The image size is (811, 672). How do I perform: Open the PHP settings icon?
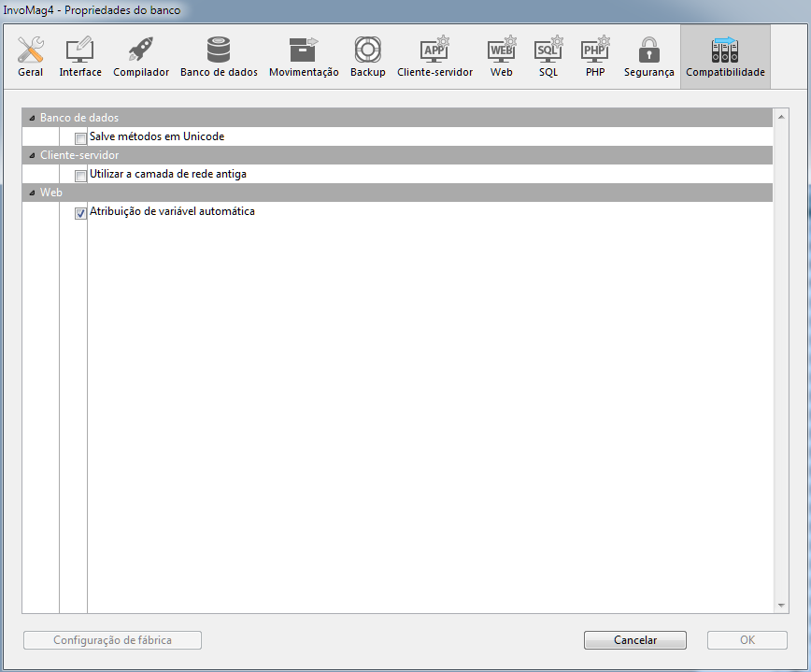pyautogui.click(x=595, y=50)
